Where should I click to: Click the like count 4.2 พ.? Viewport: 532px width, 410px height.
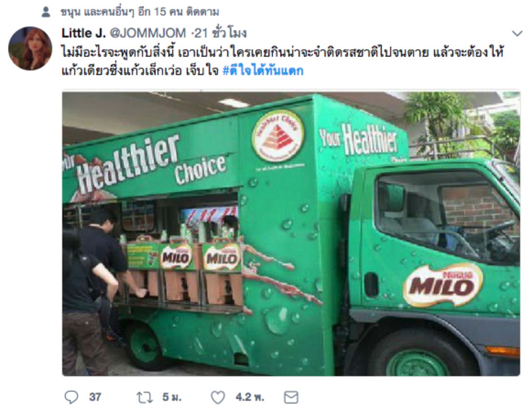[x=250, y=397]
